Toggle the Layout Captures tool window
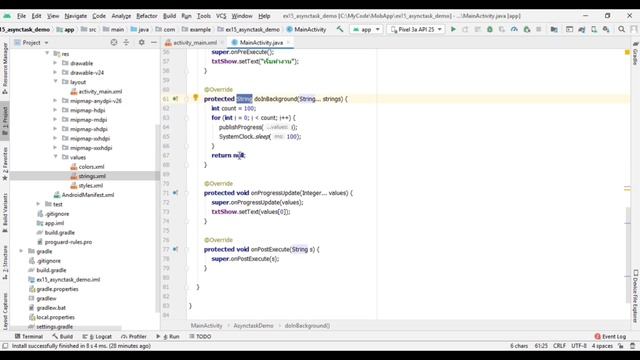 (x=5, y=310)
